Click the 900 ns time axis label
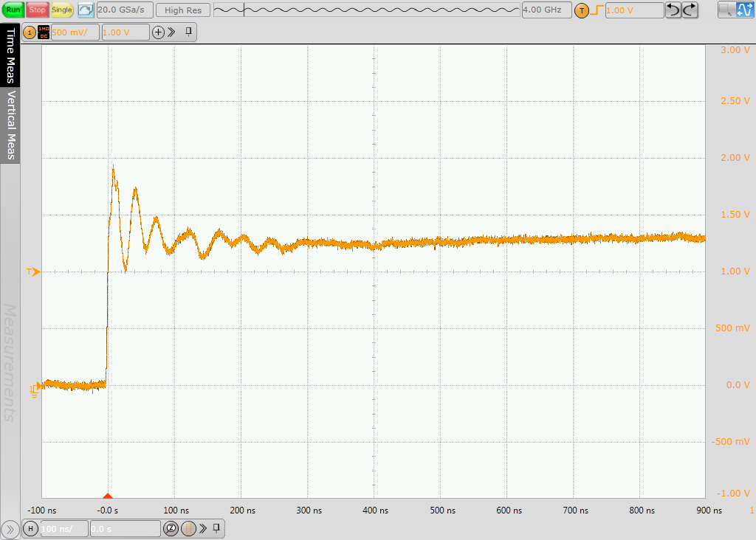This screenshot has width=756, height=540. coord(709,510)
